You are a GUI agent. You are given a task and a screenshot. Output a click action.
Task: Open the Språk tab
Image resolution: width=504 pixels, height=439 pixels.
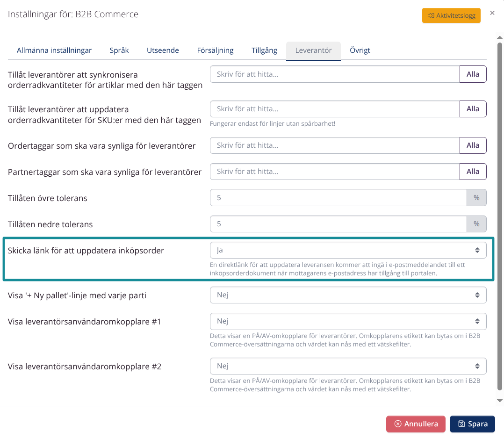(119, 50)
